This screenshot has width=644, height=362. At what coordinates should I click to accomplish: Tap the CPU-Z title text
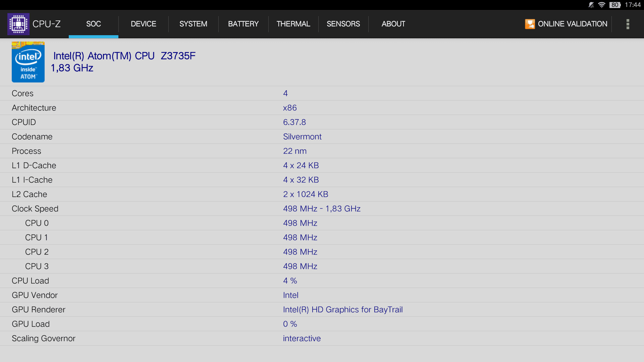tap(47, 24)
